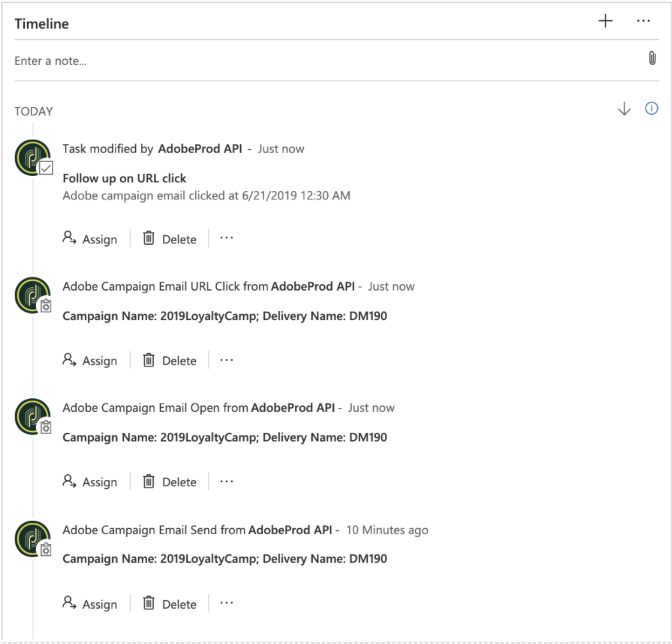Click 'Task modified by AdobeProd API' header text
The width and height of the screenshot is (672, 644).
coord(152,149)
